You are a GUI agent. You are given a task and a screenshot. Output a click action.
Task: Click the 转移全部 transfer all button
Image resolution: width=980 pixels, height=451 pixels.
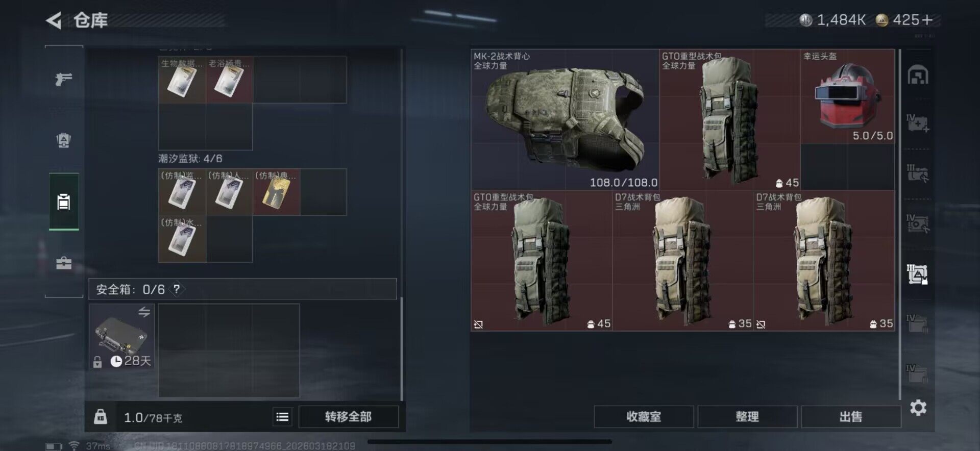pyautogui.click(x=348, y=417)
